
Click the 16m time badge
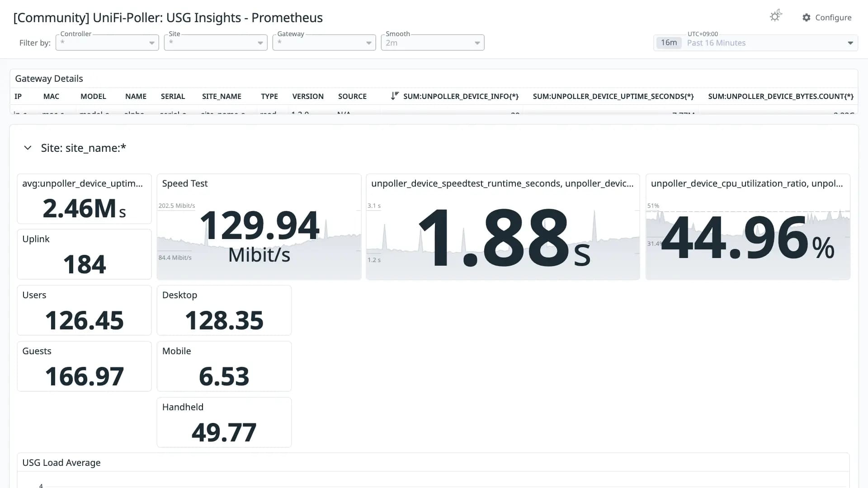click(669, 42)
